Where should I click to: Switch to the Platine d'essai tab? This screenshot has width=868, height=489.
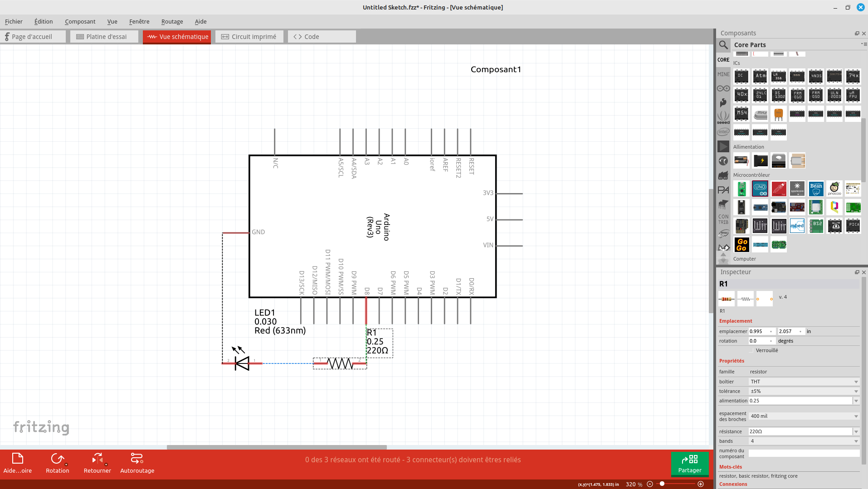pyautogui.click(x=104, y=37)
